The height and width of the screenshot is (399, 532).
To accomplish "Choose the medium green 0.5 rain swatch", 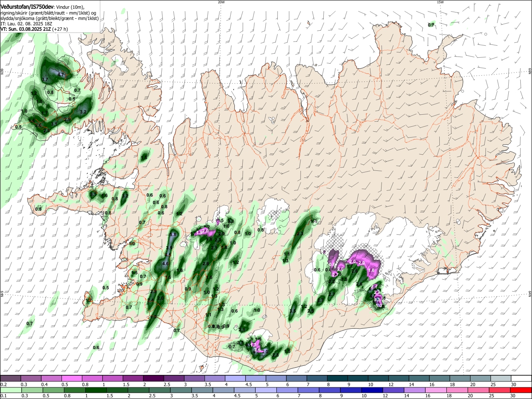I will click(53, 390).
